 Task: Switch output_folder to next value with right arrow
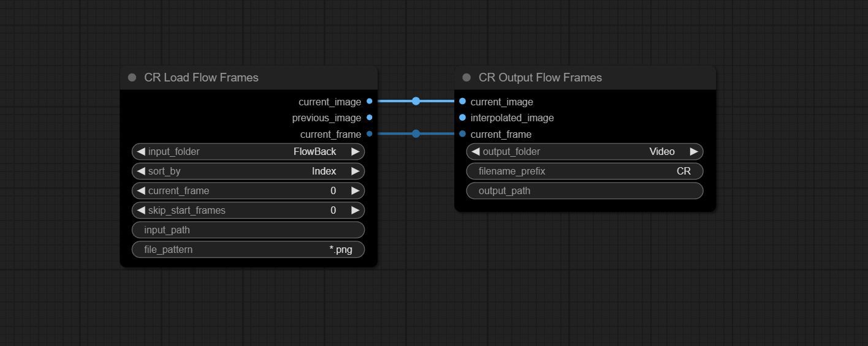click(693, 151)
